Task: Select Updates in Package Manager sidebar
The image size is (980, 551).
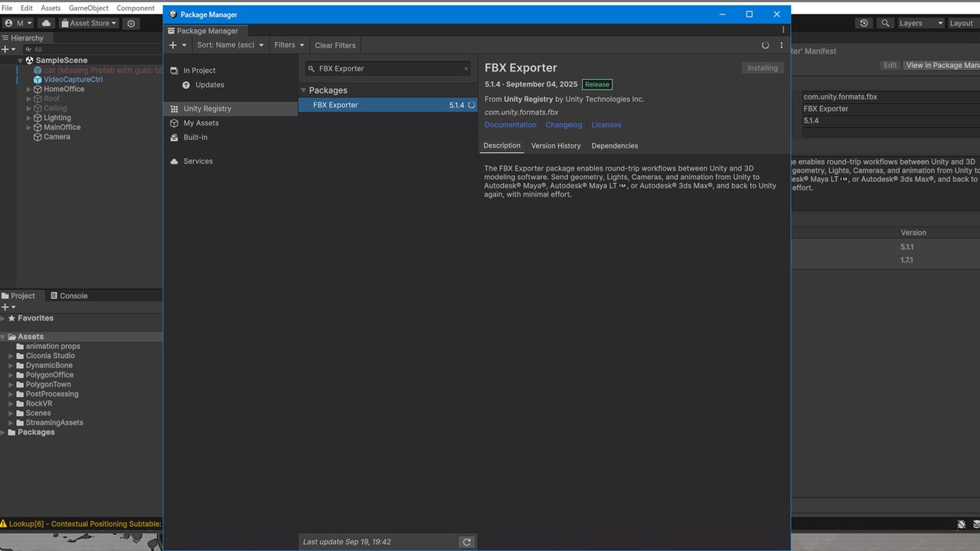Action: [230, 85]
